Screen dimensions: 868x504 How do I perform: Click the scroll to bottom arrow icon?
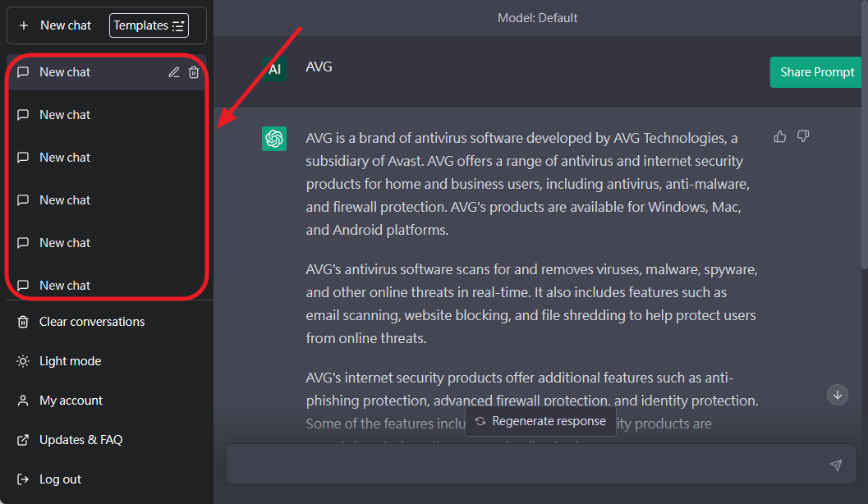tap(838, 395)
